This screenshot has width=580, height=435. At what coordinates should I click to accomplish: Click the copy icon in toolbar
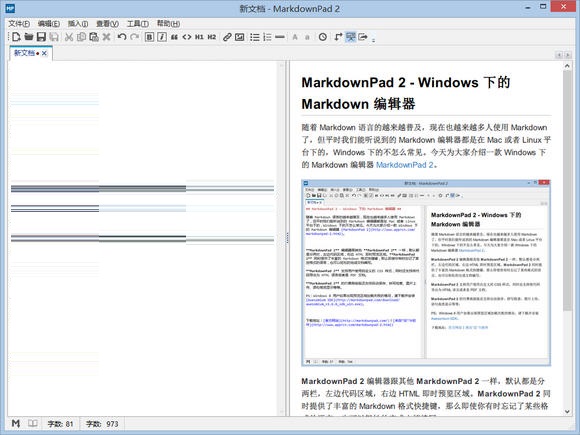[x=81, y=37]
